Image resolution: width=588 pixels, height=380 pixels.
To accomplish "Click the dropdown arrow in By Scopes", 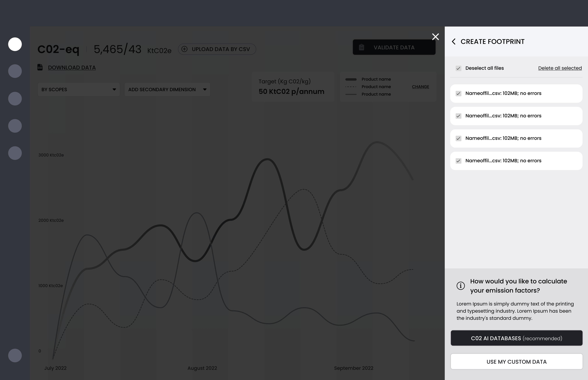I will (114, 89).
